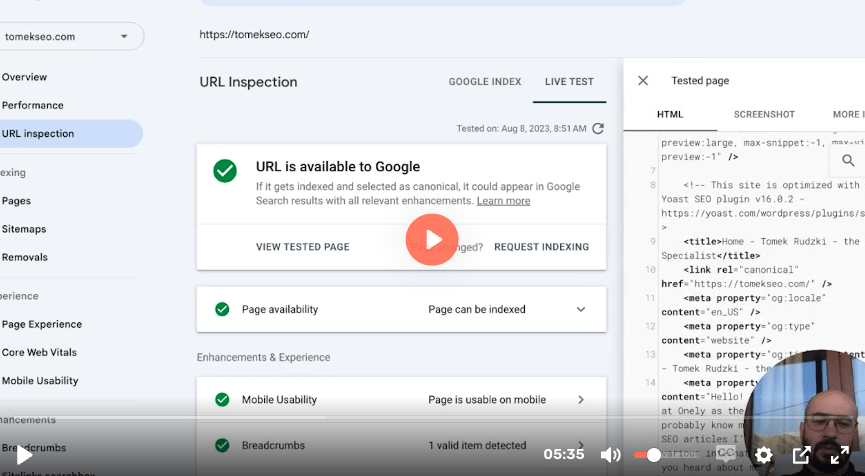Toggle closed captions CC button
The width and height of the screenshot is (865, 476).
[726, 453]
